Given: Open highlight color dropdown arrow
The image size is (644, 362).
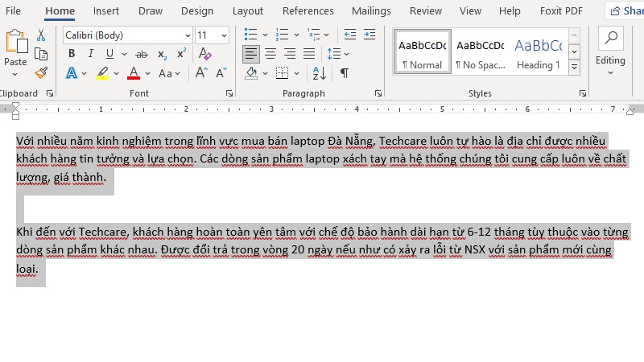Looking at the screenshot, I should 116,74.
